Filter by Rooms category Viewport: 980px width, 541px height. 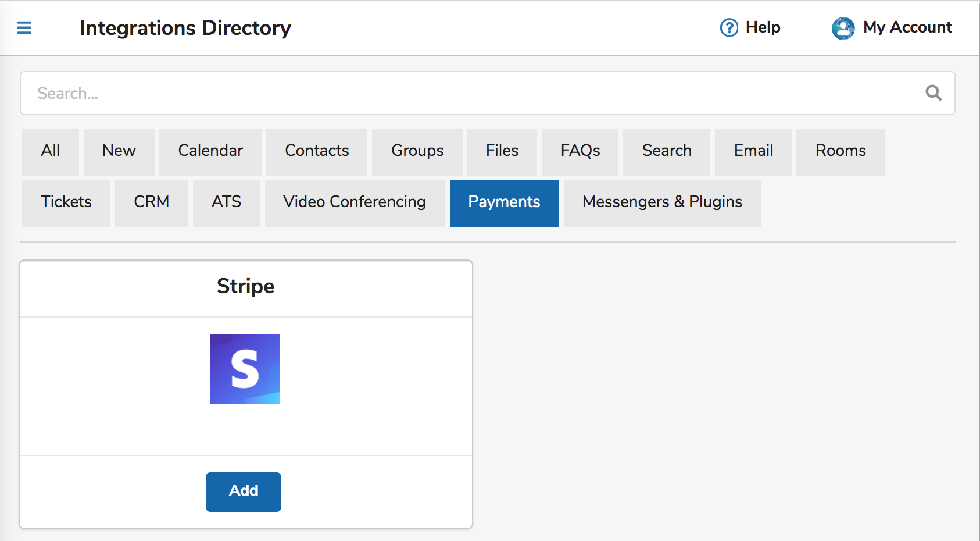point(840,152)
